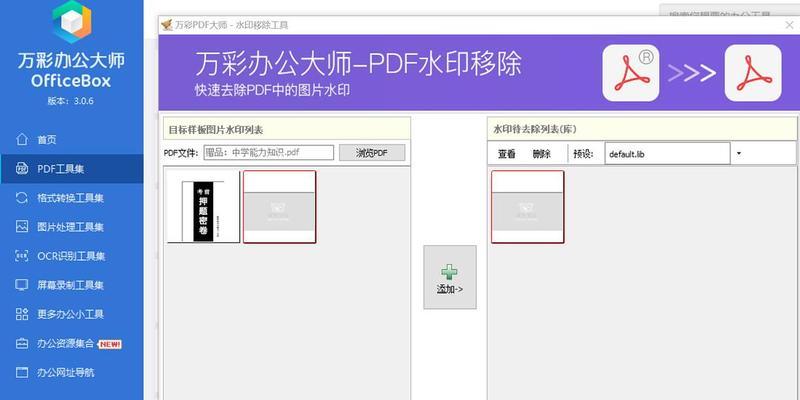Screen dimensions: 800x400
Task: Click the watermarked PDF icon in banner
Action: (x=631, y=72)
